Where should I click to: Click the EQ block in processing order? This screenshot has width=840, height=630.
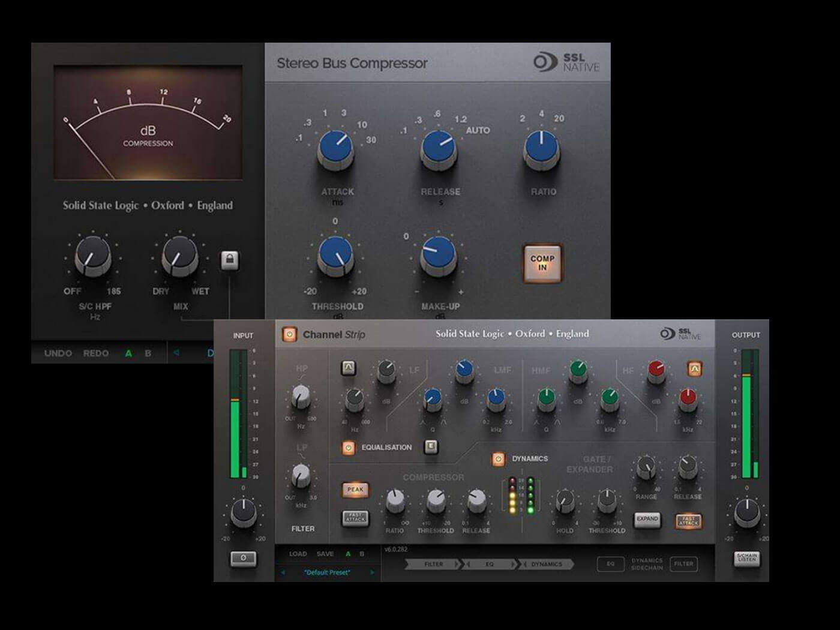489,564
